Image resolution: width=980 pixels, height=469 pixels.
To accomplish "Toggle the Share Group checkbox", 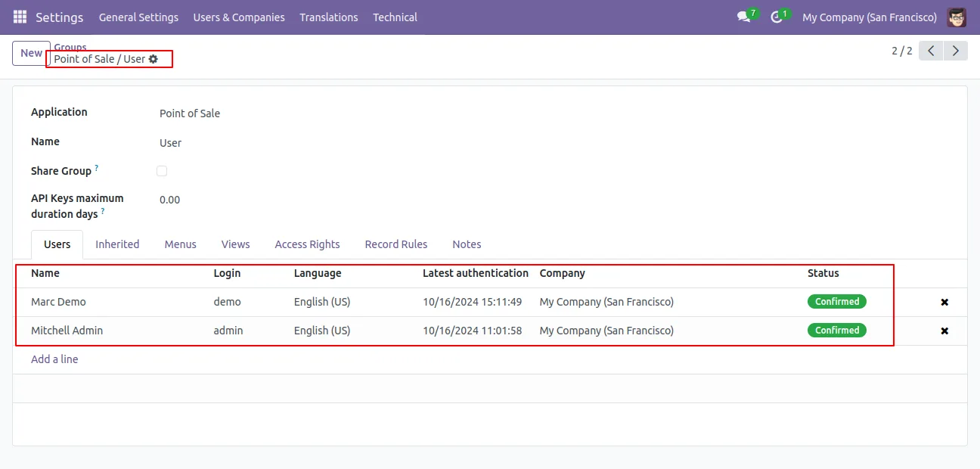I will [162, 171].
